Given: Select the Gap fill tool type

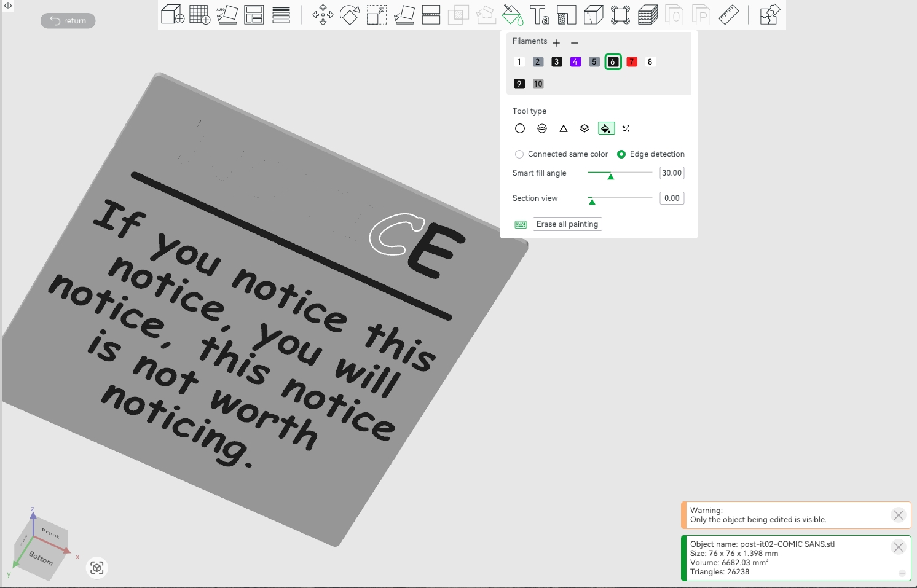Looking at the screenshot, I should click(626, 128).
